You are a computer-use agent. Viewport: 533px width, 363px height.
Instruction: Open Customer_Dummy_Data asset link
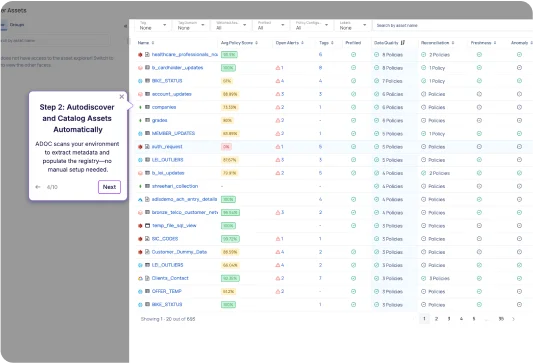pyautogui.click(x=179, y=252)
